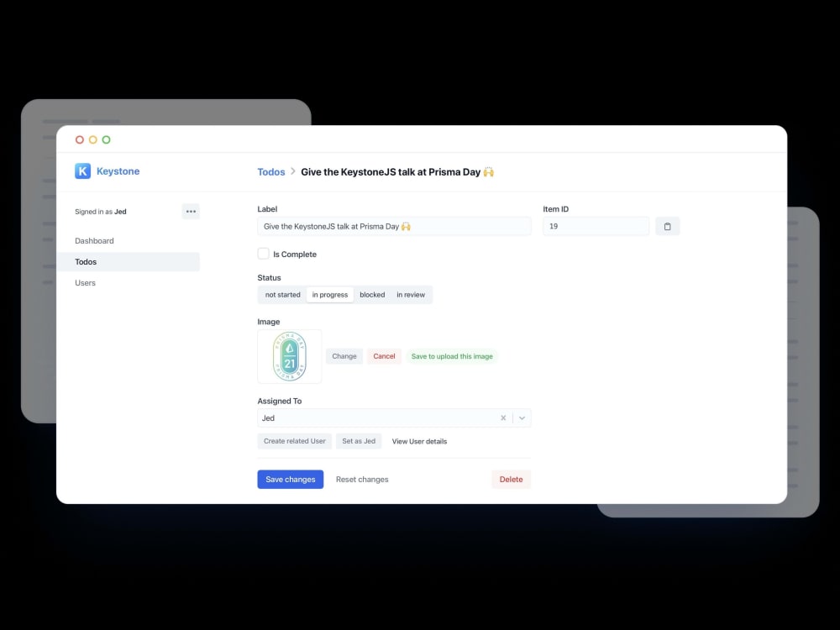Check the Is Complete checkbox
The image size is (840, 630).
pos(263,253)
